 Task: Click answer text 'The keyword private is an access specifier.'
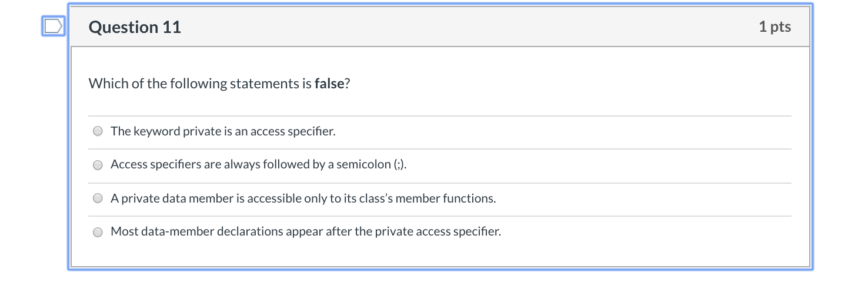click(223, 131)
